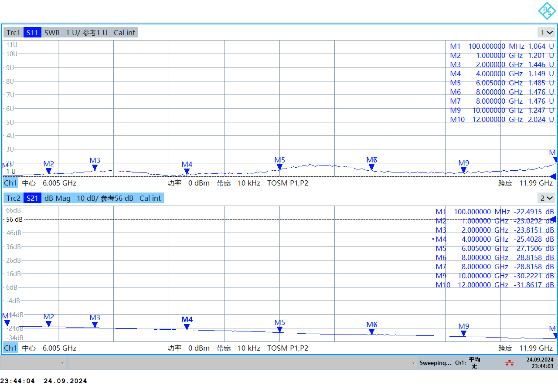558x392 pixels.
Task: Select marker M2 on the S21 trace
Action: pos(48,324)
